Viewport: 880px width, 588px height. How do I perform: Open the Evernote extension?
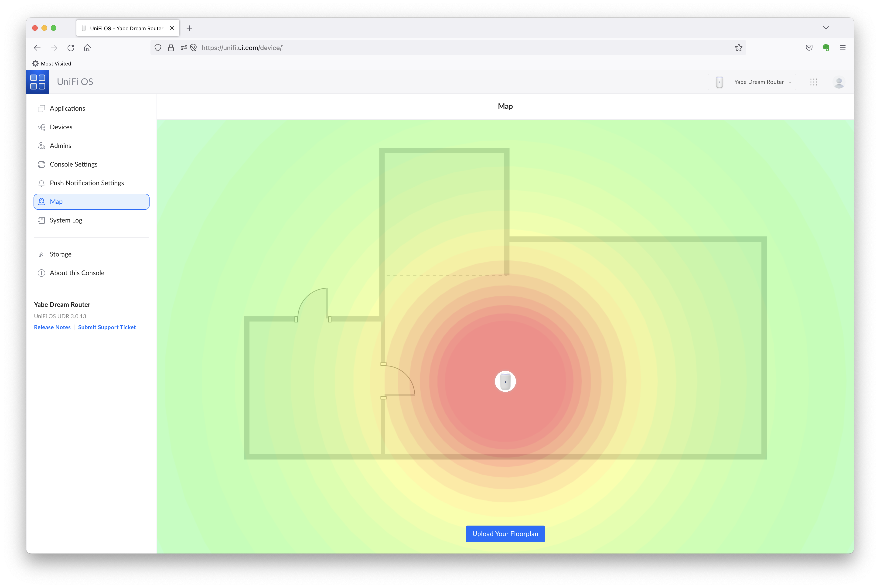[826, 47]
